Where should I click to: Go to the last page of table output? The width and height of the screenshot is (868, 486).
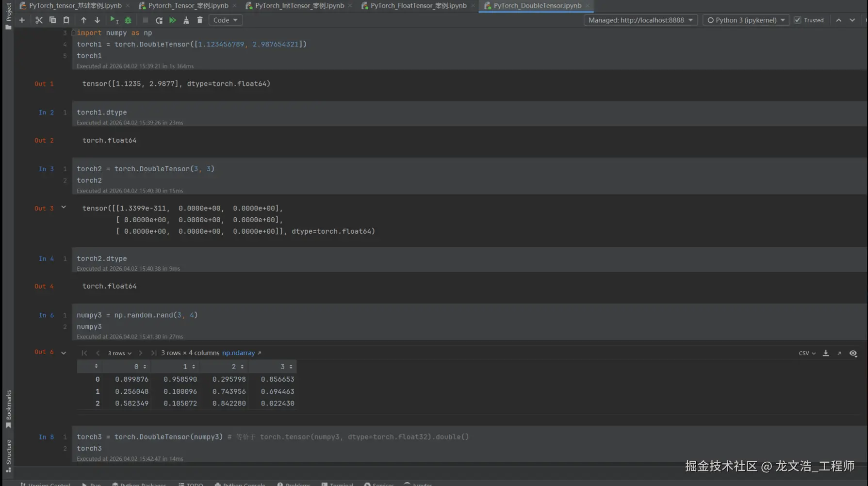154,353
